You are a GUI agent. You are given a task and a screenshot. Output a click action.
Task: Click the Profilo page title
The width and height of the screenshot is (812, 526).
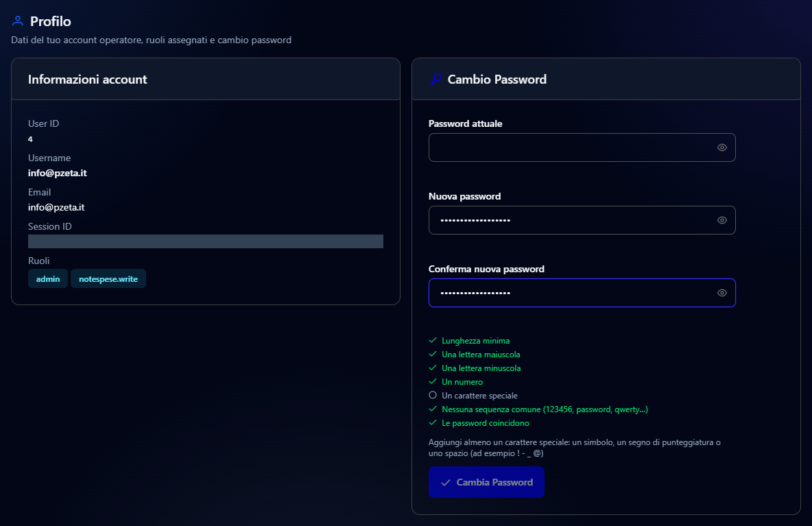pos(50,21)
